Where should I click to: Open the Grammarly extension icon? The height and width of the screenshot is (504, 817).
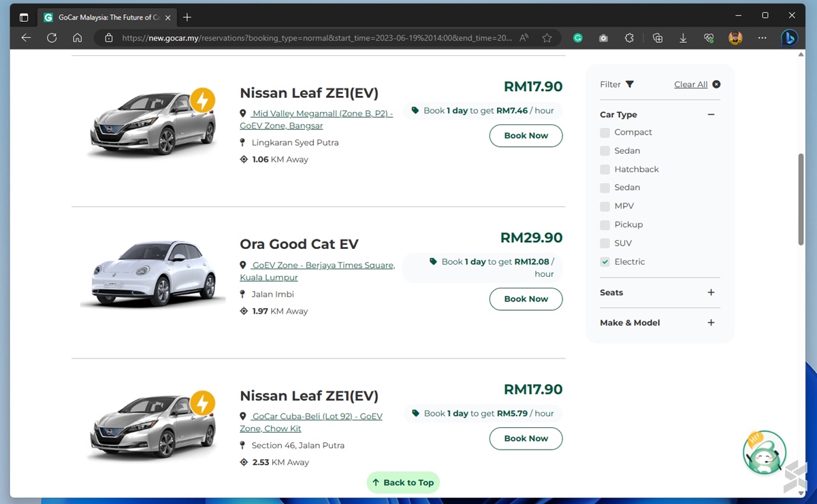pos(577,38)
